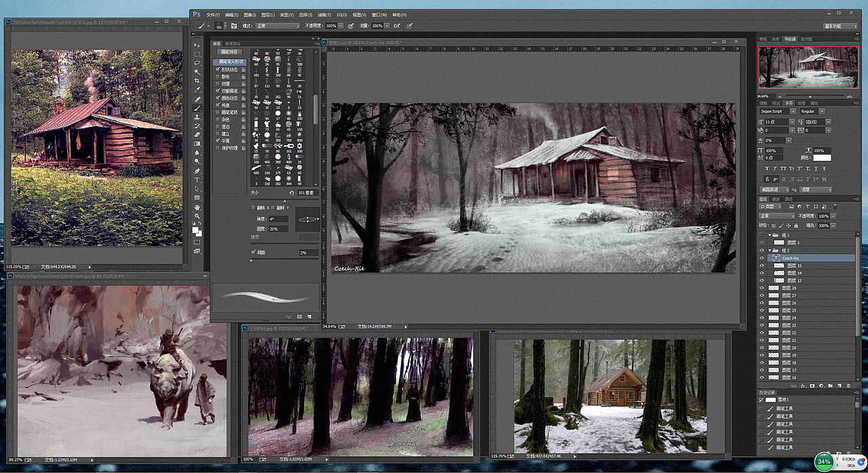The image size is (868, 473).
Task: Collapse the 组 2 layer group
Action: tap(770, 250)
